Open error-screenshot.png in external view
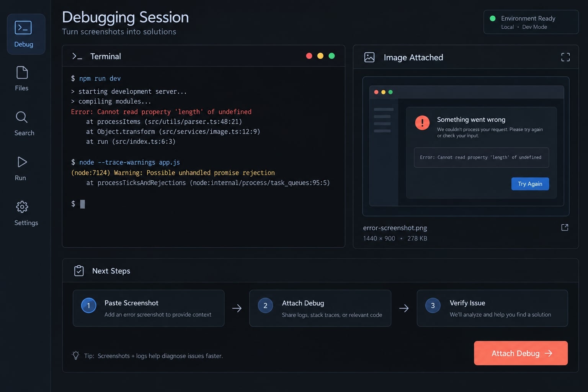The image size is (588, 392). (565, 227)
